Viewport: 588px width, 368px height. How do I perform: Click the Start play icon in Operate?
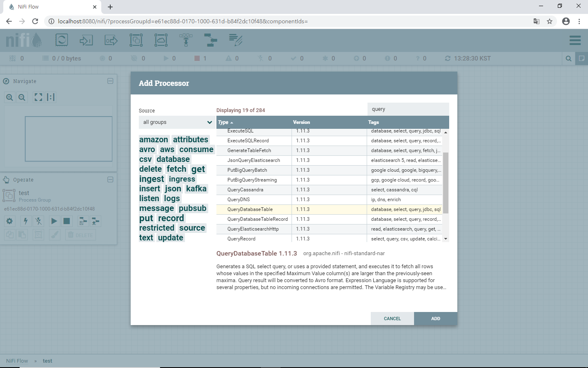(x=54, y=221)
